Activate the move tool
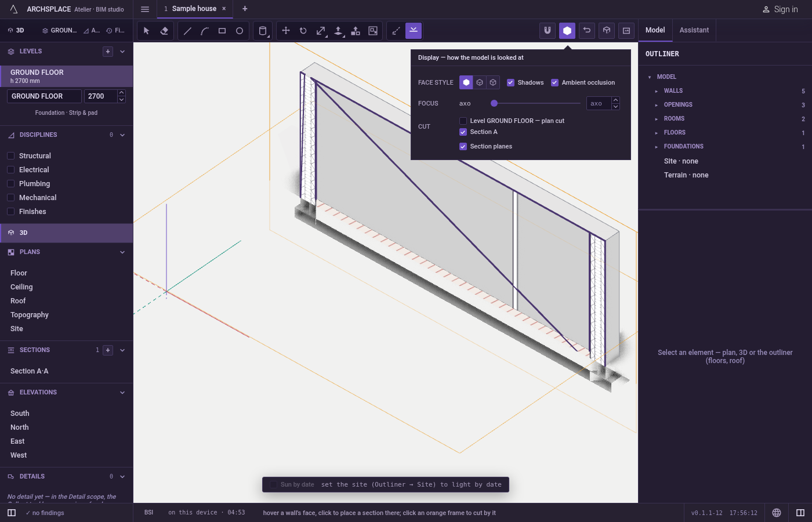 point(286,31)
